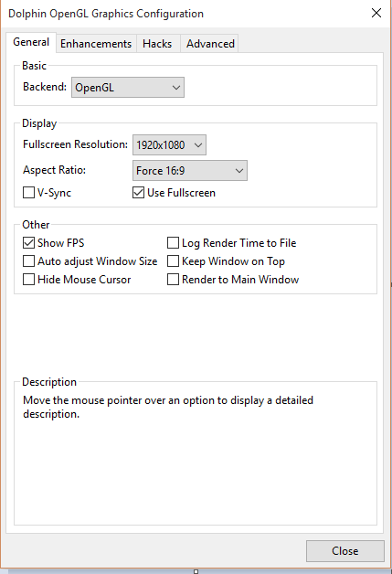Viewport: 392px width, 574px height.
Task: Click the Description help text
Action: [x=168, y=407]
